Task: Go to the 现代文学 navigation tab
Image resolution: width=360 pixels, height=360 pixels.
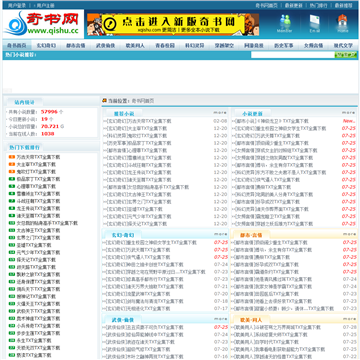Action: tap(343, 46)
